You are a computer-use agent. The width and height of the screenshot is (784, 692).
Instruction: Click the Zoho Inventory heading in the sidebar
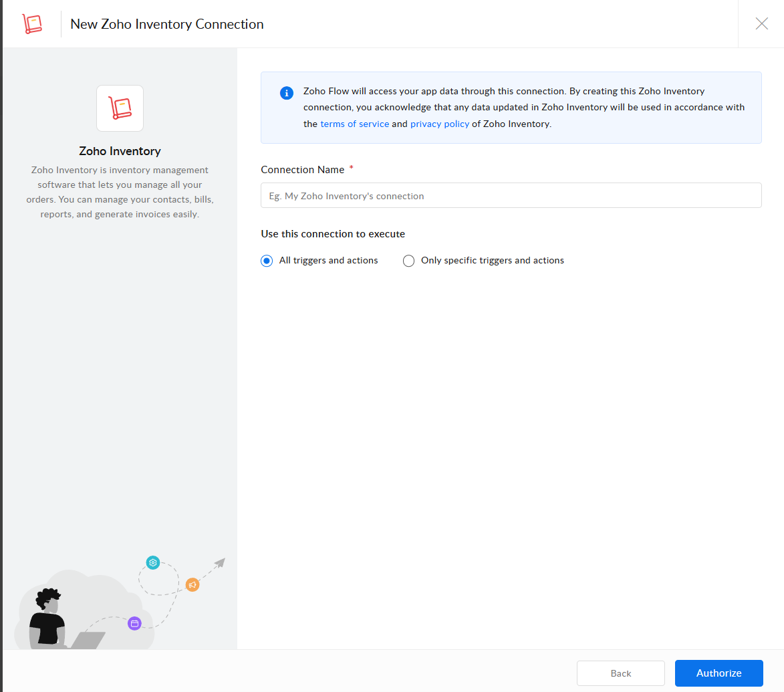pyautogui.click(x=120, y=151)
